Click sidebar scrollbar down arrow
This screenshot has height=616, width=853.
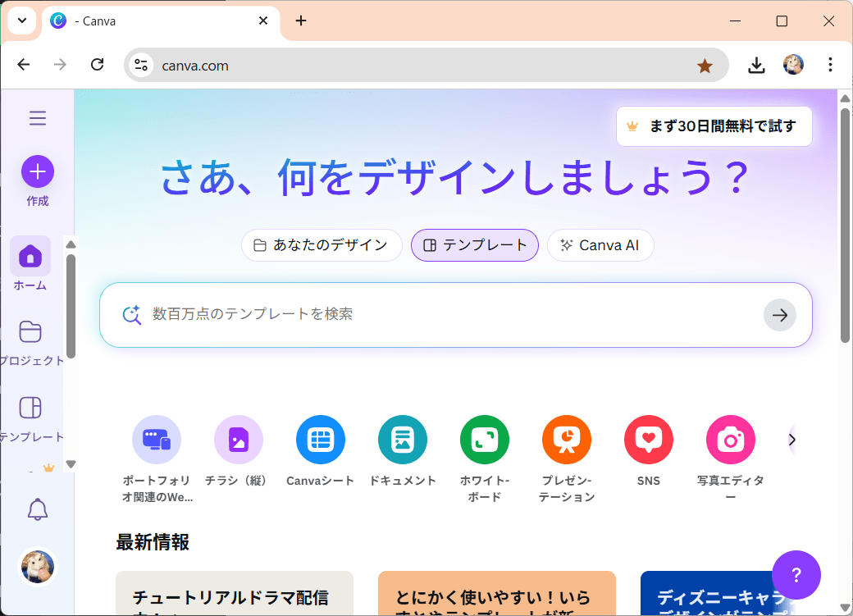click(71, 463)
